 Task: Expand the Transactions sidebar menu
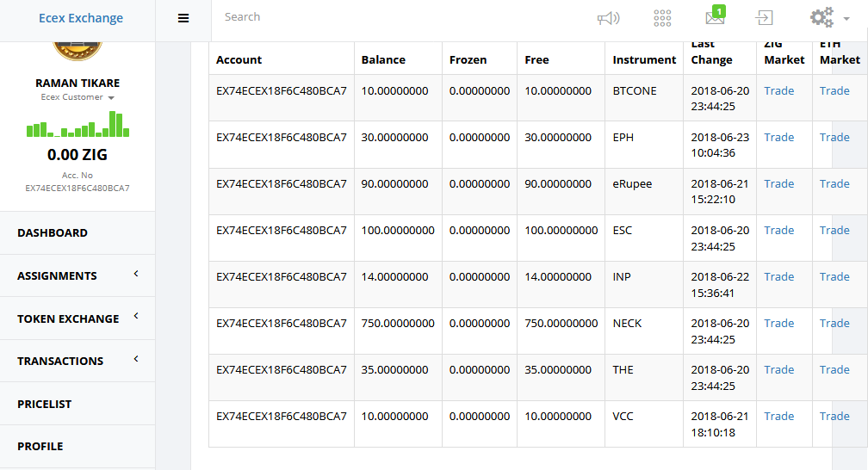77,361
